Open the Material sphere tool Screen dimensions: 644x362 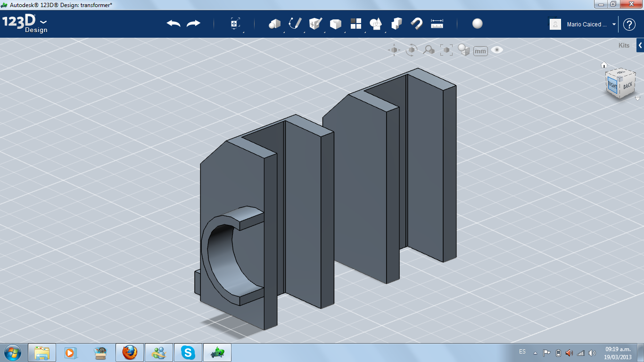pyautogui.click(x=477, y=24)
